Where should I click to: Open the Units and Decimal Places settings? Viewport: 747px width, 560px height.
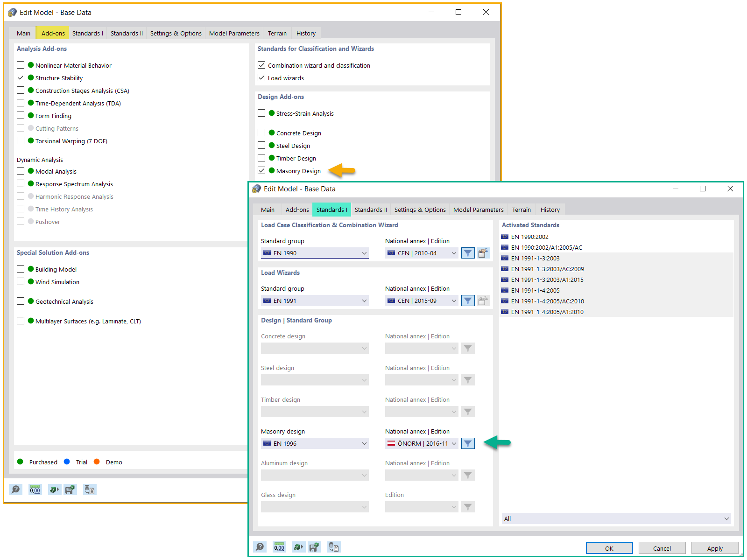click(279, 546)
